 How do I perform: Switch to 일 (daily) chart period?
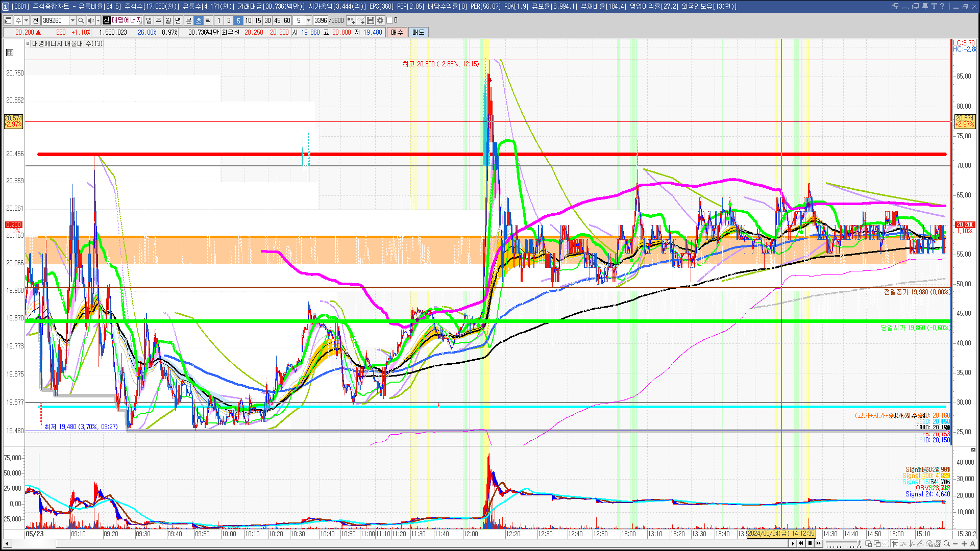[x=149, y=20]
